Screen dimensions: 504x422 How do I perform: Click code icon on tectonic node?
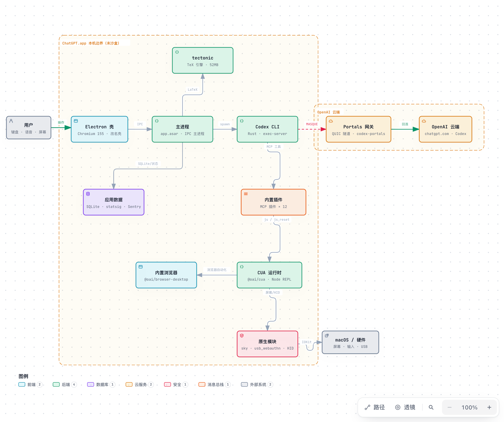tap(177, 52)
